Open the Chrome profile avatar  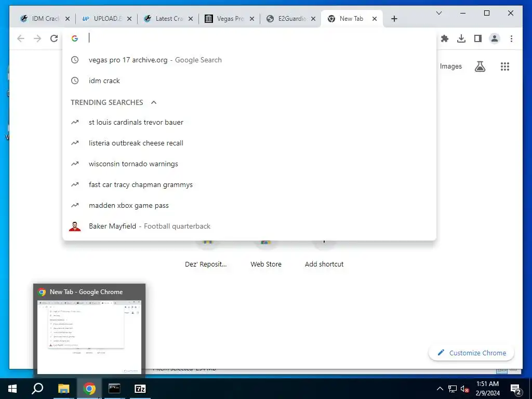(x=495, y=38)
